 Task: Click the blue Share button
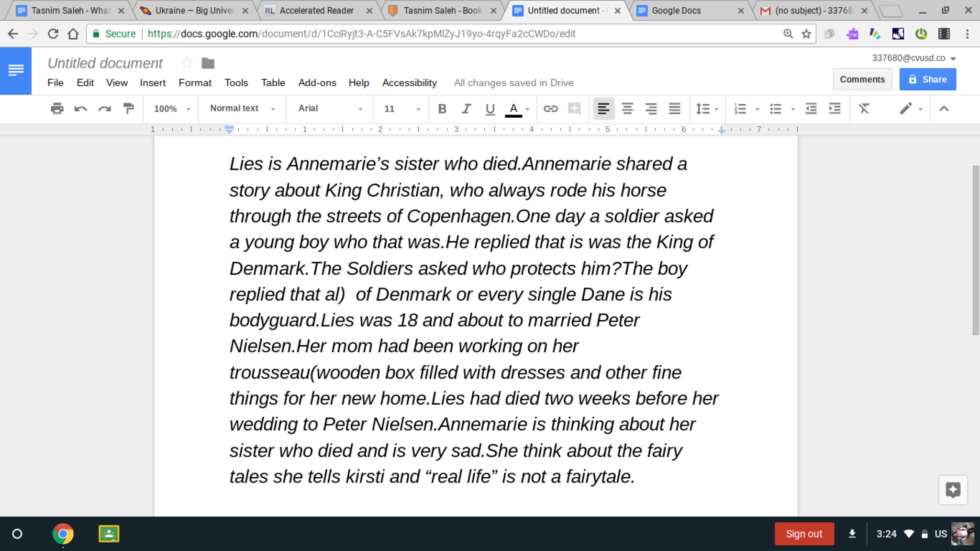point(927,79)
